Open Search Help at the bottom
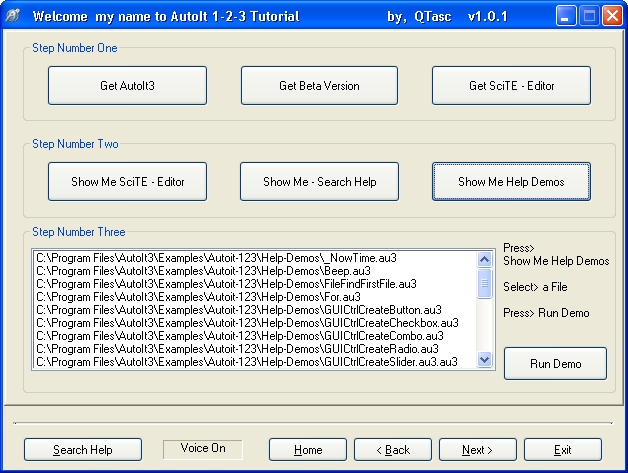The width and height of the screenshot is (628, 473). coord(83,450)
